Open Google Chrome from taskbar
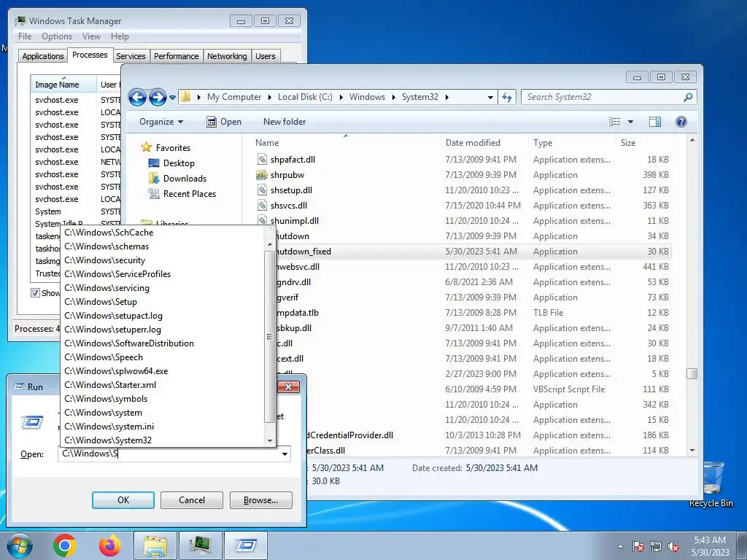747x560 pixels. tap(65, 545)
